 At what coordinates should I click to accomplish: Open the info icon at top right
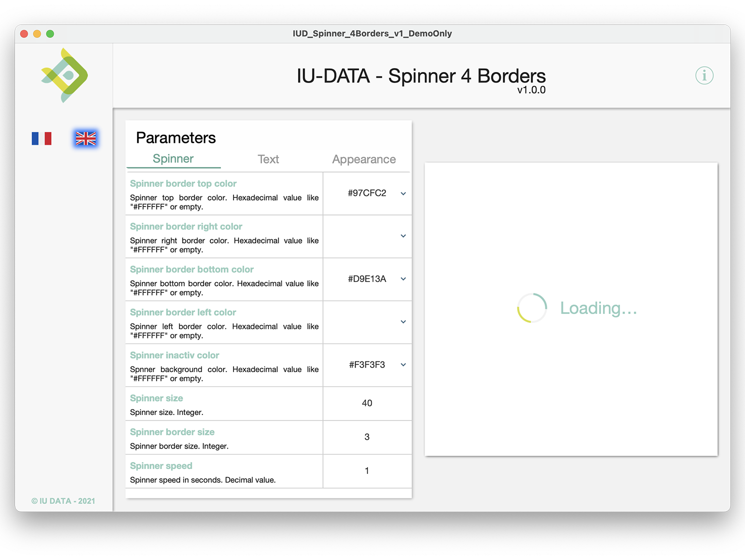(x=704, y=75)
